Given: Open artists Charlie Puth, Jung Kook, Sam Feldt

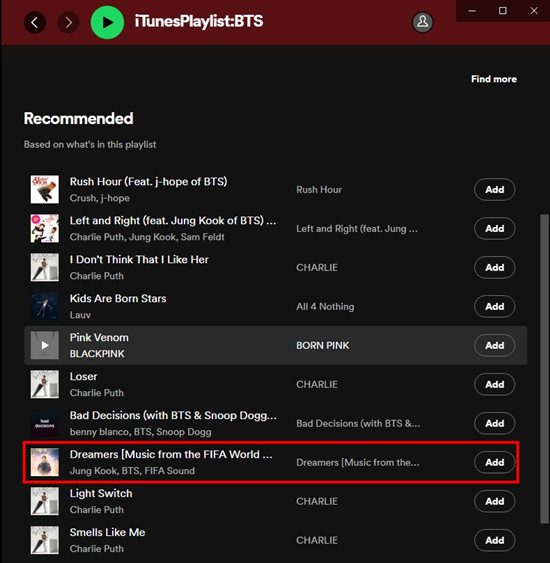Looking at the screenshot, I should [x=147, y=237].
